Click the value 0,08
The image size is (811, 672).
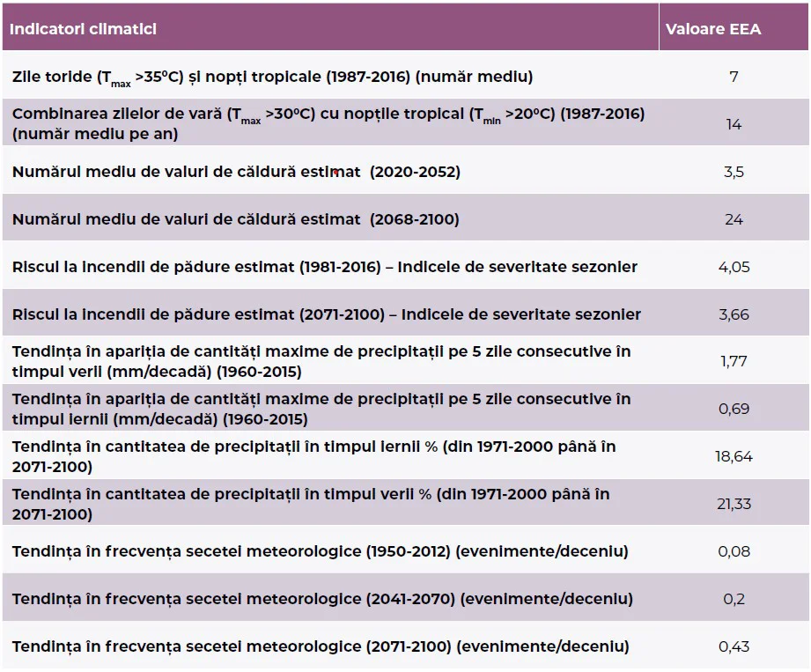(x=734, y=551)
